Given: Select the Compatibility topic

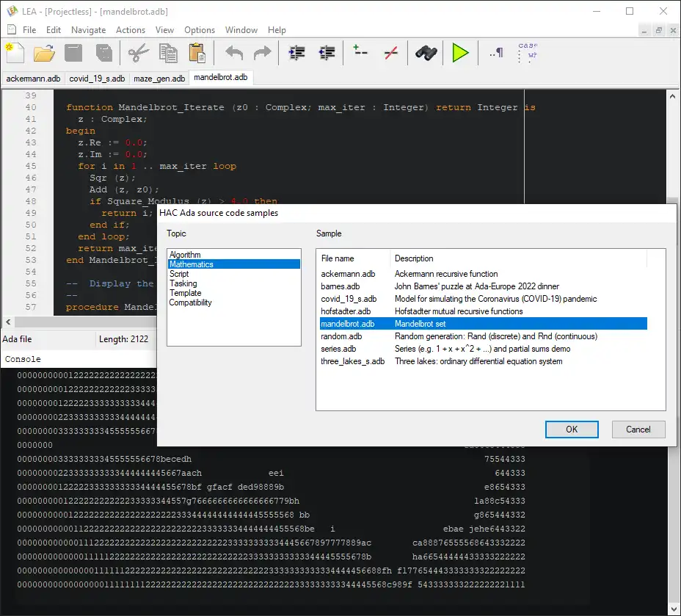Looking at the screenshot, I should pos(191,302).
